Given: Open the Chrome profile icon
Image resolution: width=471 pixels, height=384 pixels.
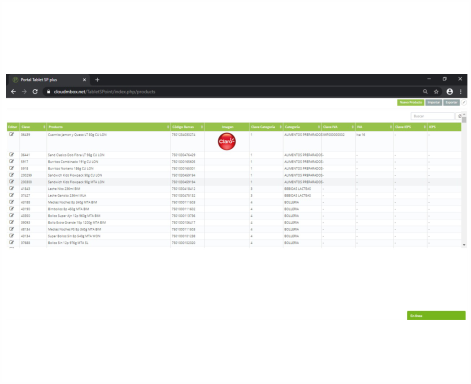Looking at the screenshot, I should [x=450, y=91].
